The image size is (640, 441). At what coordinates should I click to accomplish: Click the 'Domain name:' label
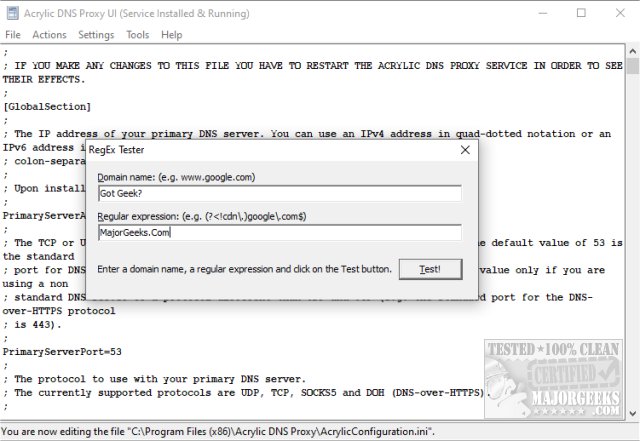176,177
